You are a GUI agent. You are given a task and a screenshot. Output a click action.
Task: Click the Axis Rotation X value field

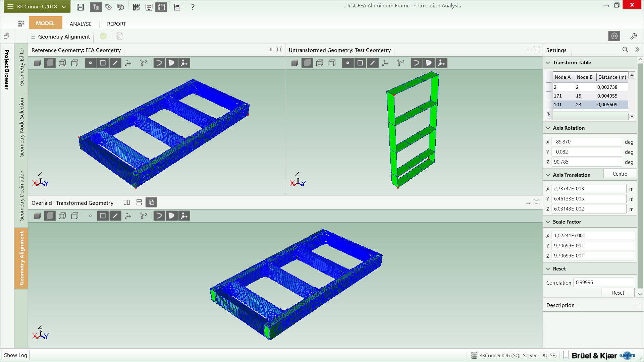(x=587, y=142)
